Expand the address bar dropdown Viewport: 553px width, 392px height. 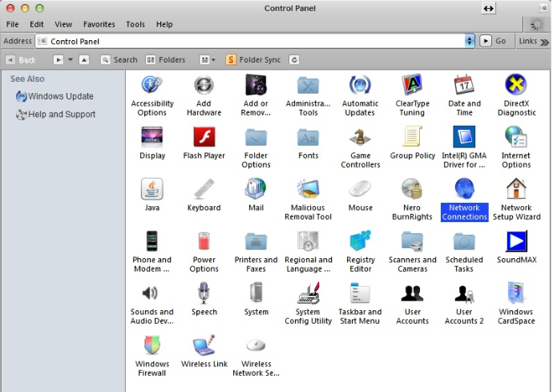469,41
